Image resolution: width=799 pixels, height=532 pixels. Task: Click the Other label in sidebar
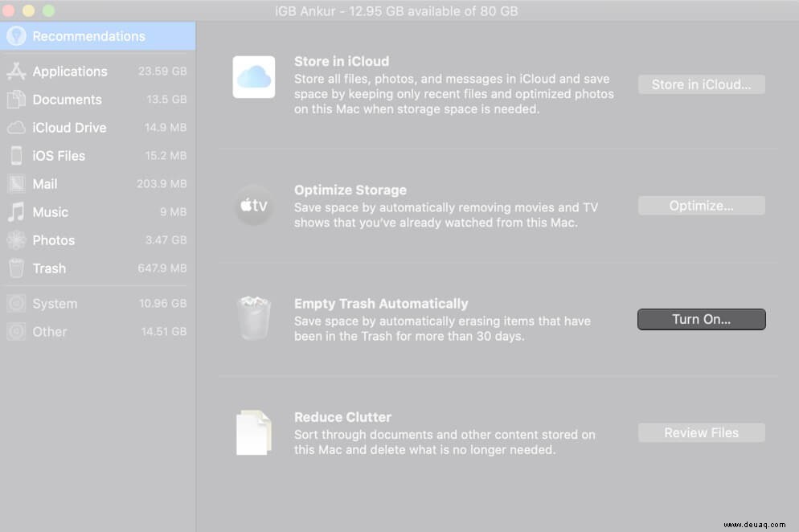[49, 332]
